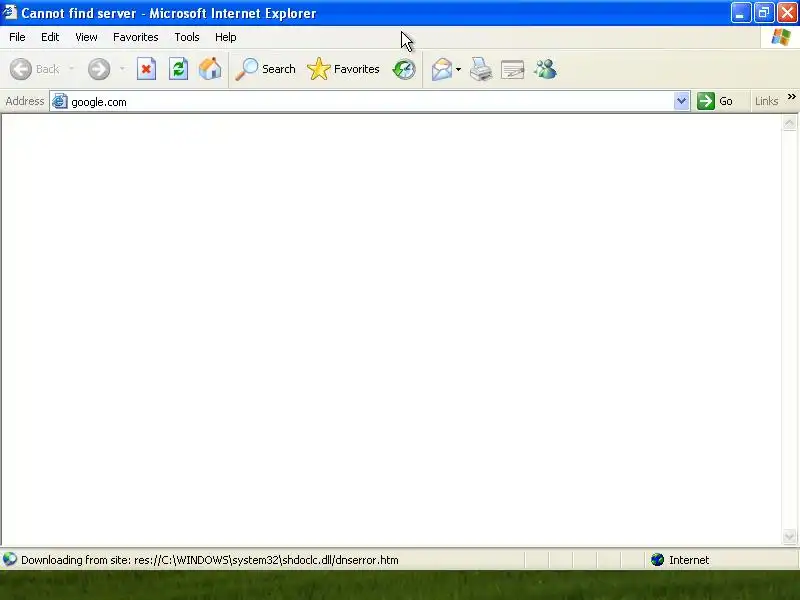800x600 pixels.
Task: Click the 'Internet' zone text in status bar
Action: coord(689,560)
